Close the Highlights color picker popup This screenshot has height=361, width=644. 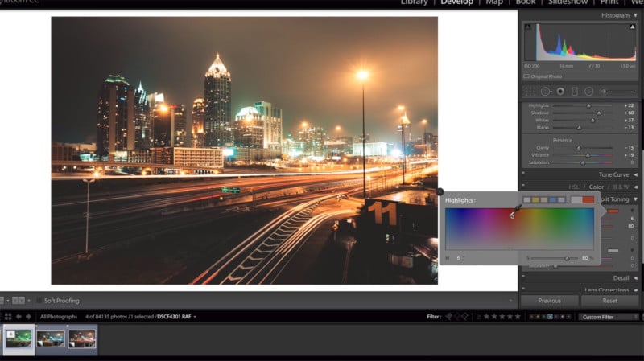(440, 191)
